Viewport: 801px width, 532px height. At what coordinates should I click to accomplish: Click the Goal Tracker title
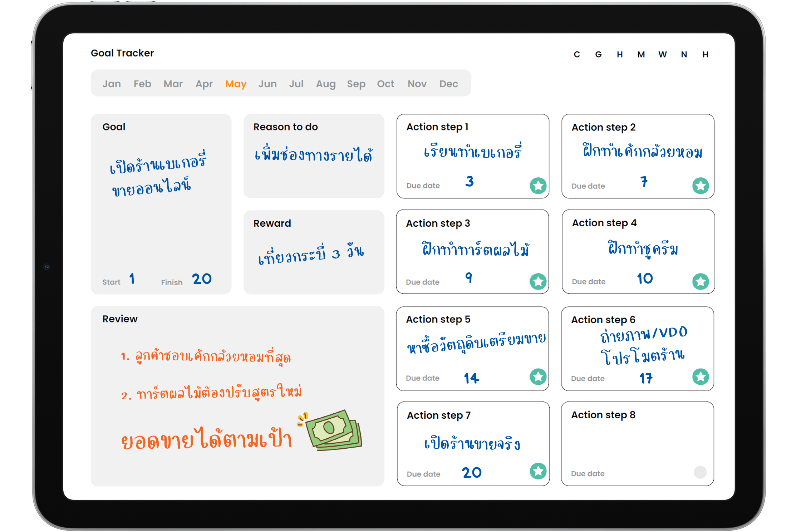[x=122, y=53]
